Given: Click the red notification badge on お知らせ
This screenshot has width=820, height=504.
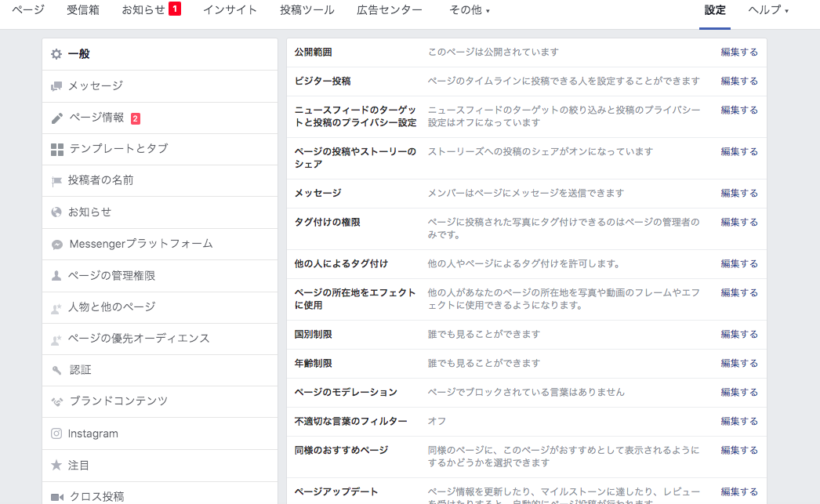Looking at the screenshot, I should coord(173,9).
